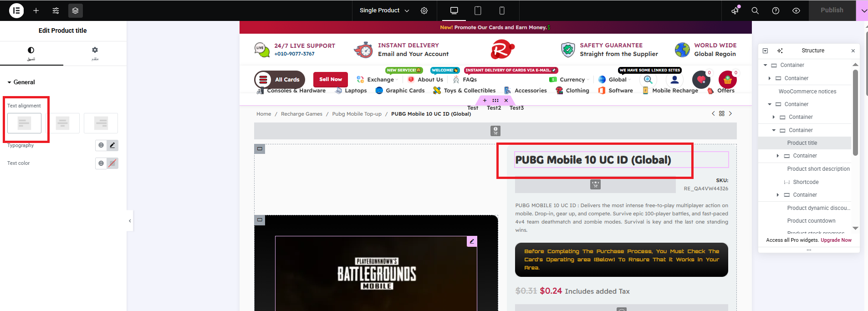Click the AI sparkle icon in Structure panel
868x311 pixels.
tap(780, 51)
